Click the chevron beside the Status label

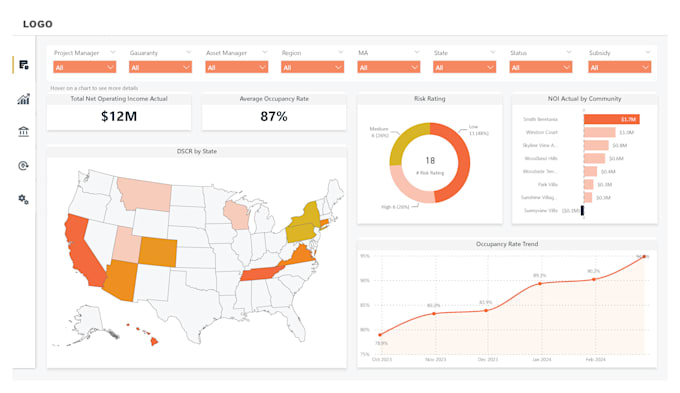click(x=569, y=52)
